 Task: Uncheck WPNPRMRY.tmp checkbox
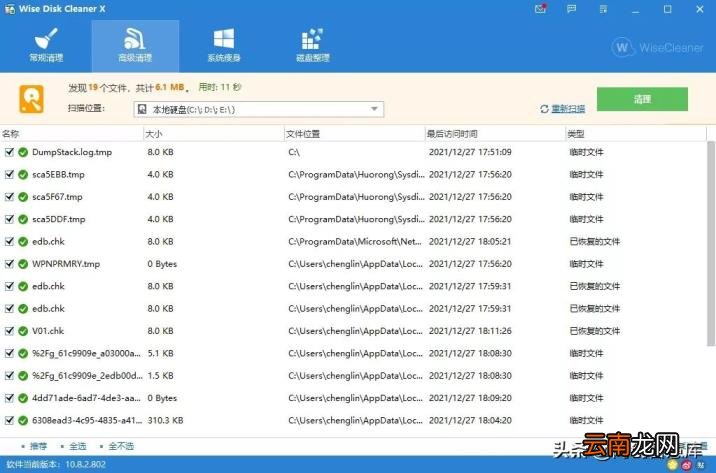coord(9,264)
